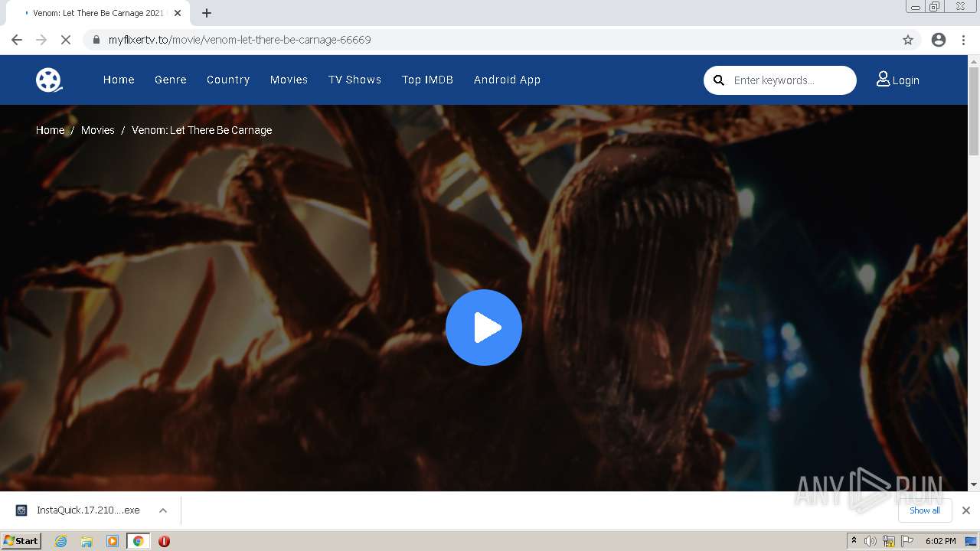This screenshot has width=980, height=551.
Task: Click the Home breadcrumb link
Action: [50, 130]
